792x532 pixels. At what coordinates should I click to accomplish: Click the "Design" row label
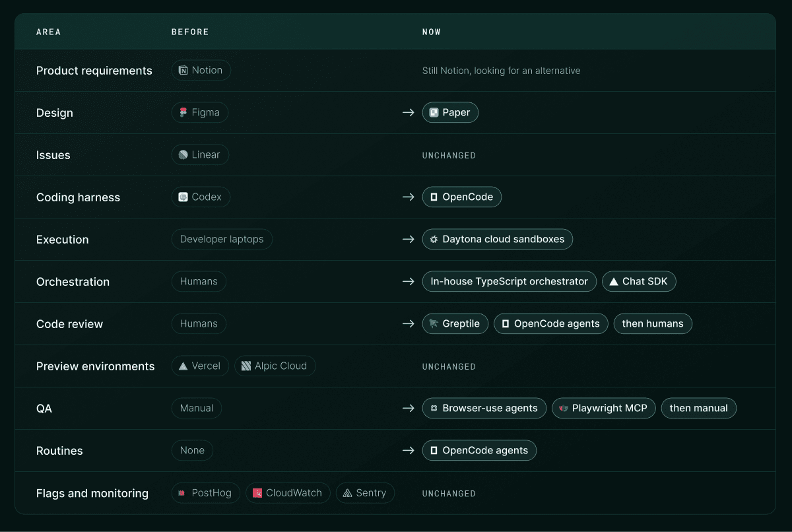click(55, 113)
